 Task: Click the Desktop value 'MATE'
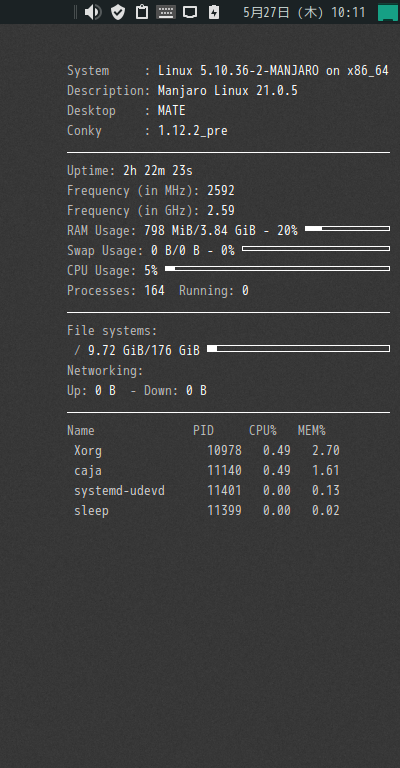[x=172, y=111]
